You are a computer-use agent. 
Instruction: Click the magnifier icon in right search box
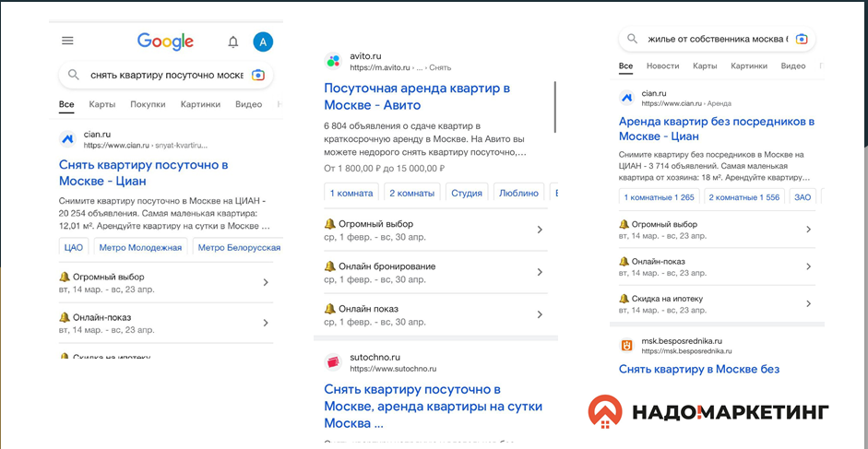(x=632, y=40)
